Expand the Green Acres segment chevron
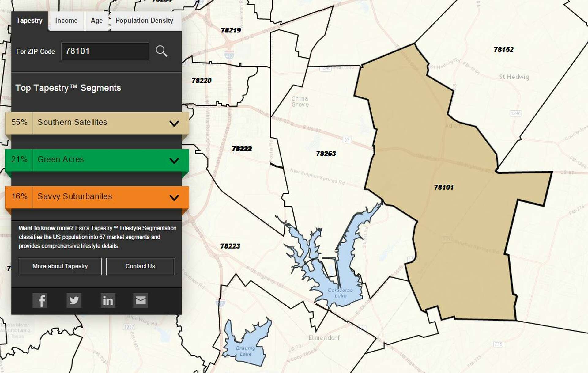The height and width of the screenshot is (373, 588). [x=174, y=161]
